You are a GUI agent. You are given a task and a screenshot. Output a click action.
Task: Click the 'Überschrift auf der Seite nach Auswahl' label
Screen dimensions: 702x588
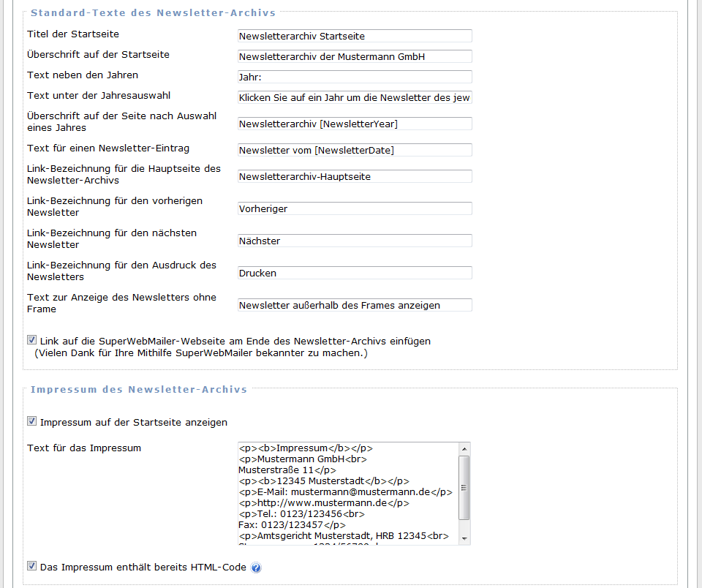tap(122, 121)
